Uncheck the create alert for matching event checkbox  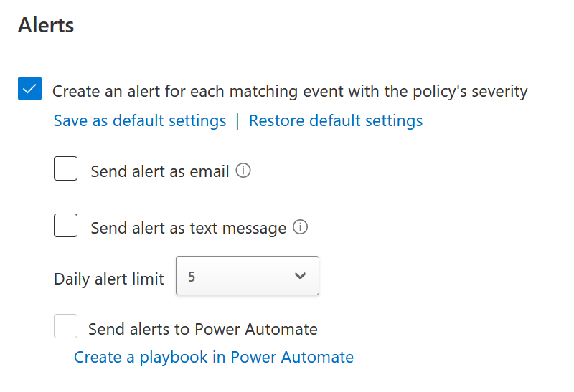click(29, 88)
